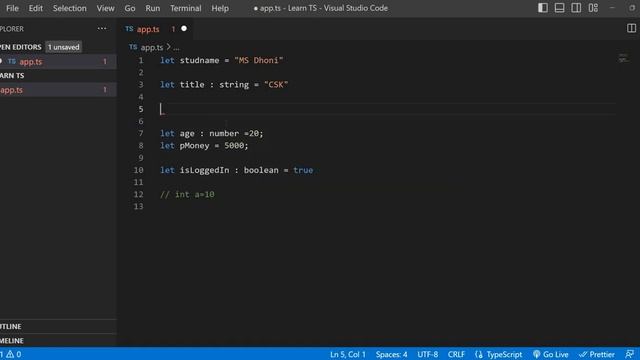640x360 pixels.
Task: Toggle secondary sidebar layout icon
Action: tap(576, 8)
